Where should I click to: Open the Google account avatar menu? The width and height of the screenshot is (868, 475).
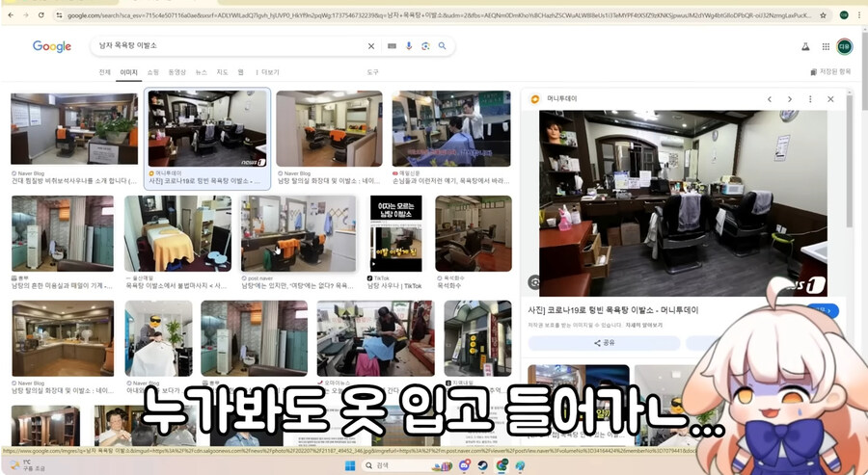coord(844,47)
